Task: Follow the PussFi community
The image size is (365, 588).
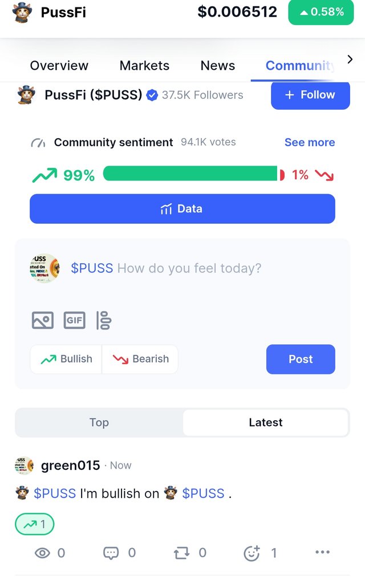Action: point(310,95)
